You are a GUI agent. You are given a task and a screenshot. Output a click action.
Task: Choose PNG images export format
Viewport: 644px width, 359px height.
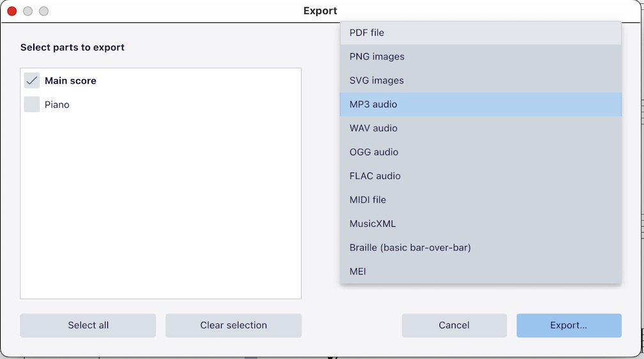(480, 57)
